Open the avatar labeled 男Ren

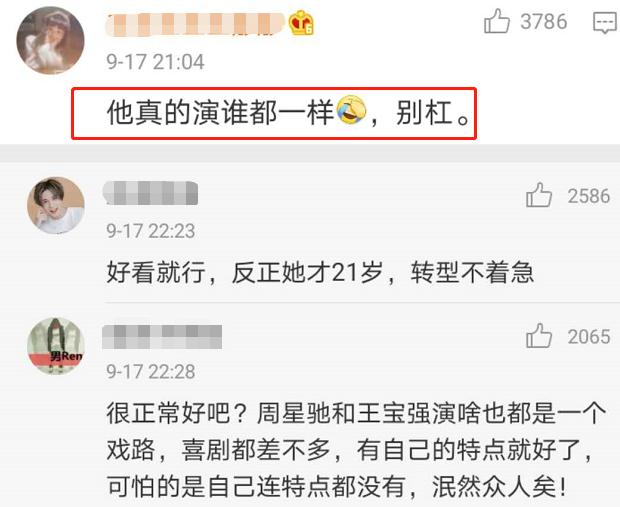(56, 346)
